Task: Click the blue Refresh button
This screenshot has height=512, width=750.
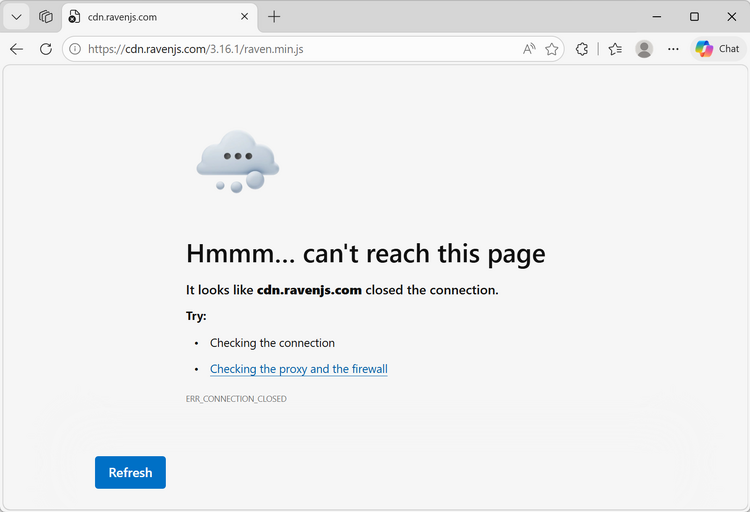Action: point(130,472)
